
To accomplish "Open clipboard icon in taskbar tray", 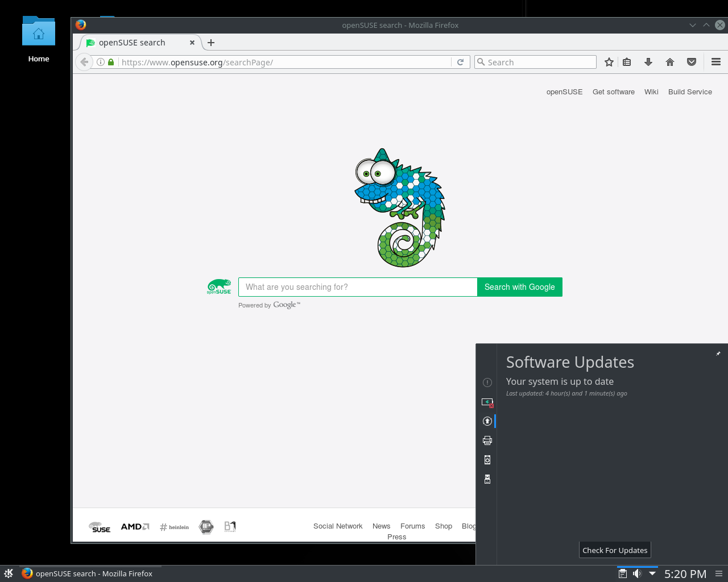I will tap(623, 573).
